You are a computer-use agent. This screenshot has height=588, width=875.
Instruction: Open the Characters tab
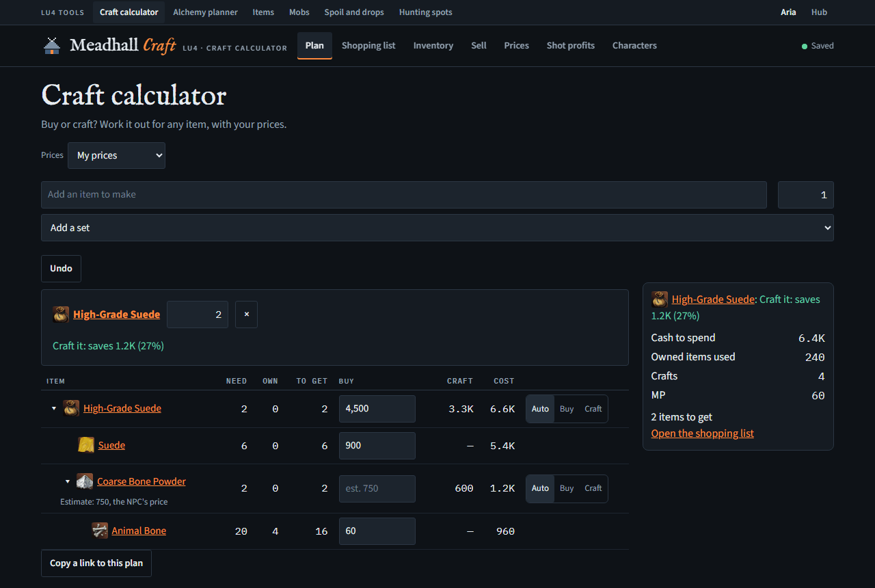point(634,46)
